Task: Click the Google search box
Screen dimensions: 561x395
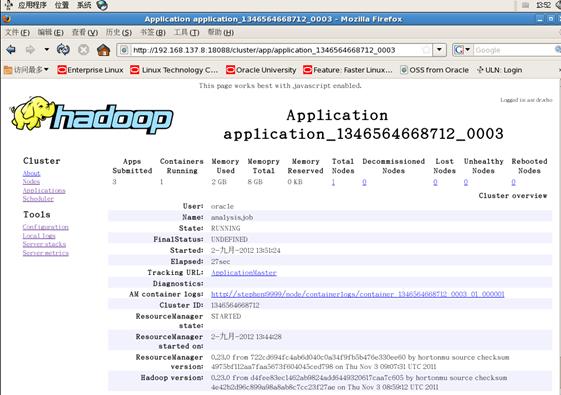Action: click(x=514, y=50)
